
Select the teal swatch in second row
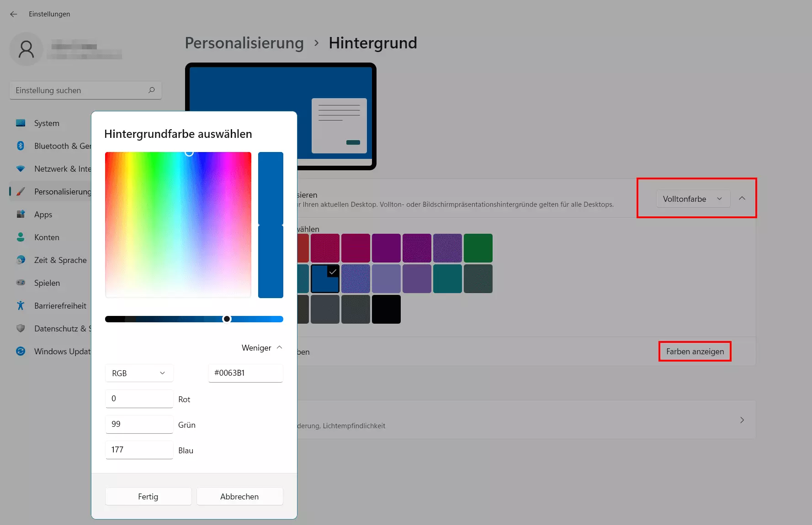pos(447,278)
